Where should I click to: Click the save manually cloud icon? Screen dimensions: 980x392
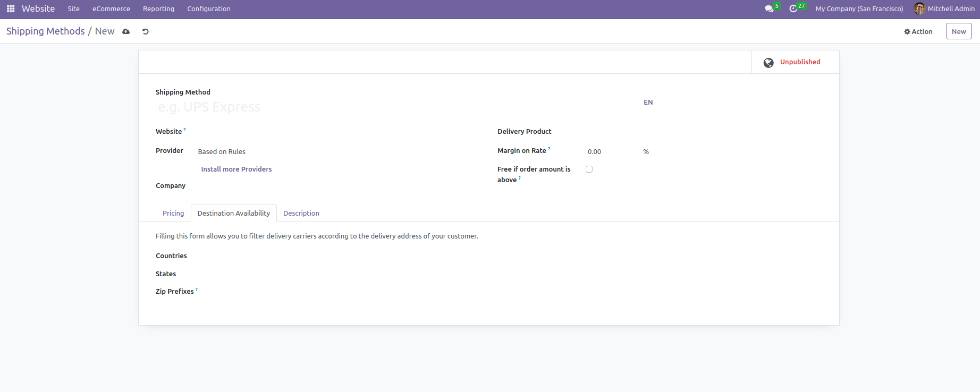click(126, 31)
